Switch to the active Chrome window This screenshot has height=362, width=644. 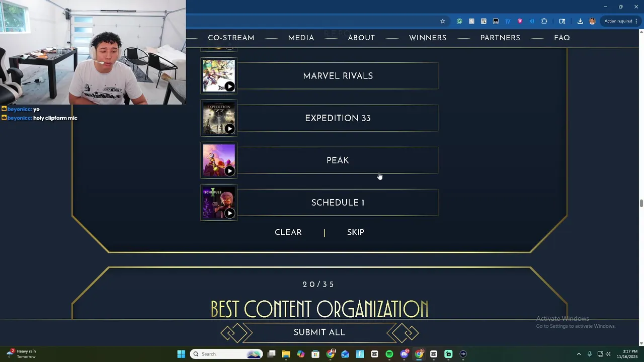pyautogui.click(x=419, y=354)
